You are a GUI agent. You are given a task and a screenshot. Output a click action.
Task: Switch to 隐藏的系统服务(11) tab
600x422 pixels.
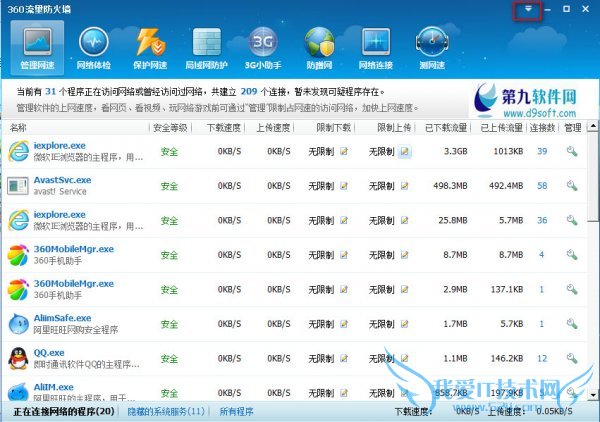coord(166,412)
